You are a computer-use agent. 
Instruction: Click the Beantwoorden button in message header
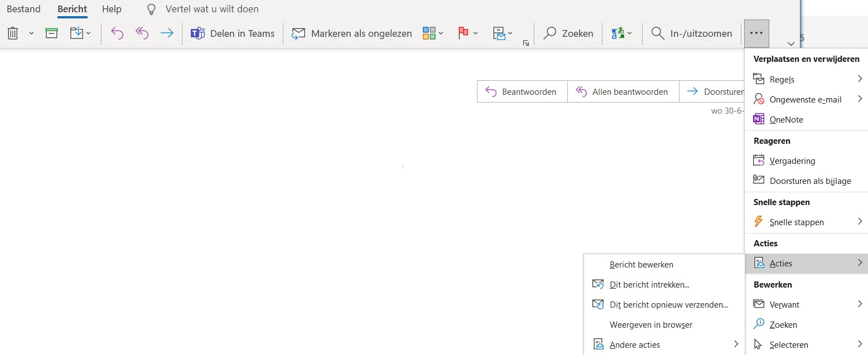point(522,92)
